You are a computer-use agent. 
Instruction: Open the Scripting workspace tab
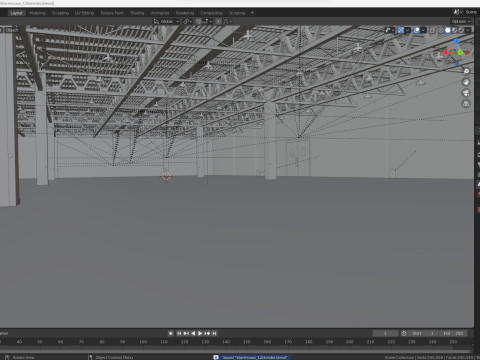[x=237, y=13]
